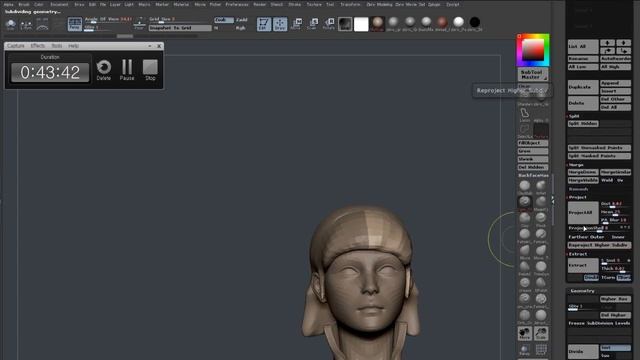The image size is (640, 360).
Task: Collapse the Extract section
Action: click(578, 254)
